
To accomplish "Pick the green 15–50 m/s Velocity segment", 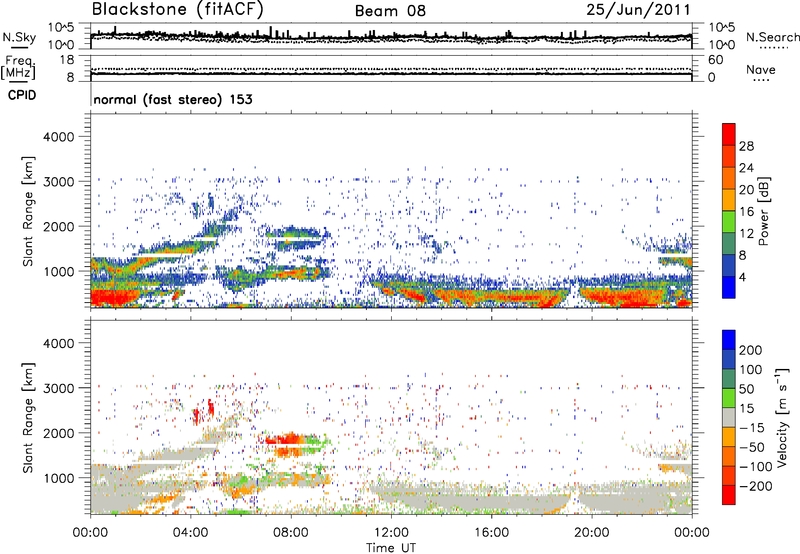I will click(729, 398).
